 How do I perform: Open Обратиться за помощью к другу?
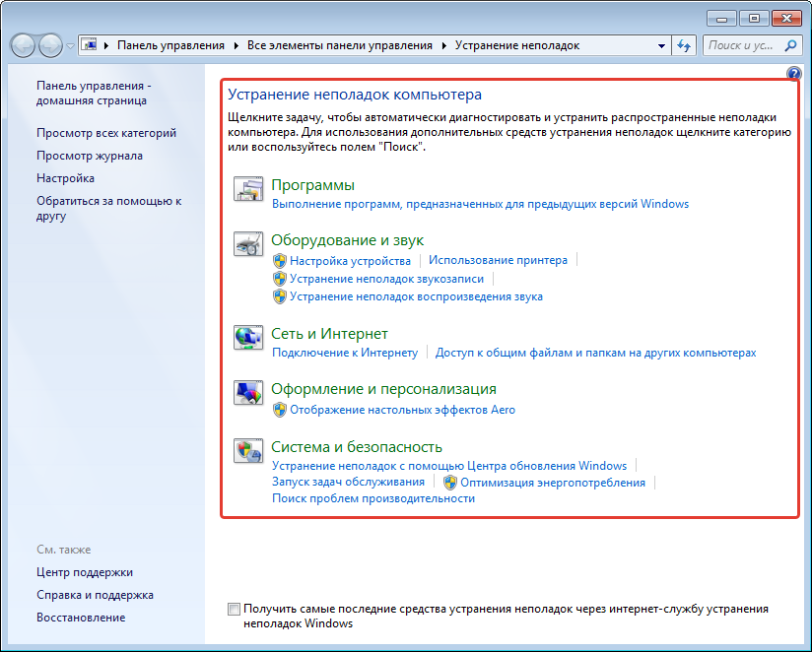[108, 209]
